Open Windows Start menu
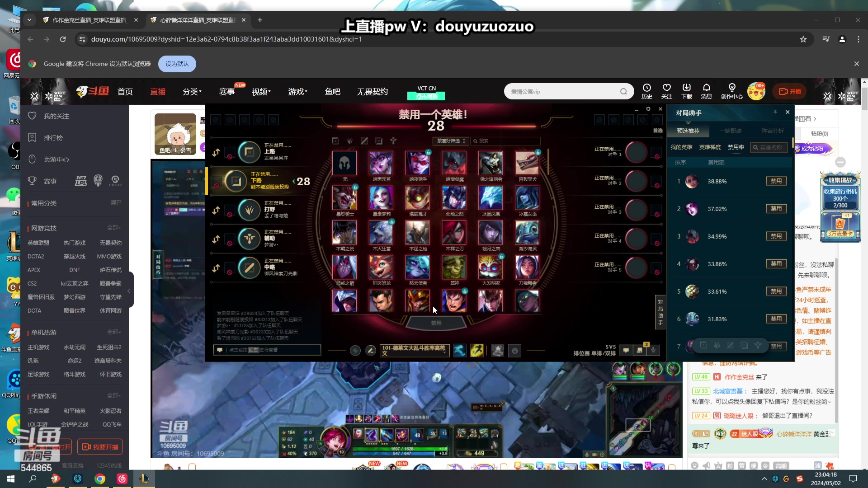 11,479
